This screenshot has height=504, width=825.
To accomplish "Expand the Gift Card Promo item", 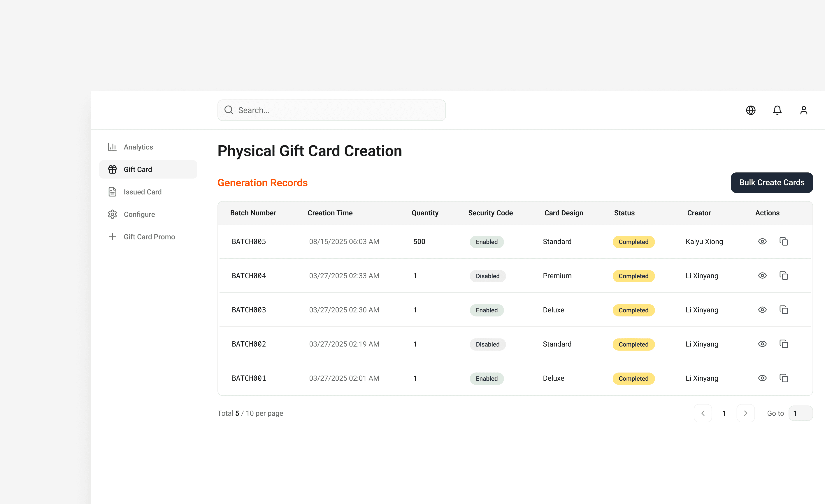I will (149, 237).
